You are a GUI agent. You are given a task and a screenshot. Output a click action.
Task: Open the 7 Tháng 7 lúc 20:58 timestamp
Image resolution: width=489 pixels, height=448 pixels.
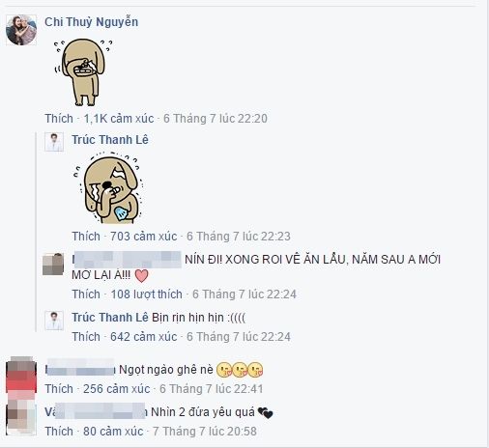click(205, 432)
